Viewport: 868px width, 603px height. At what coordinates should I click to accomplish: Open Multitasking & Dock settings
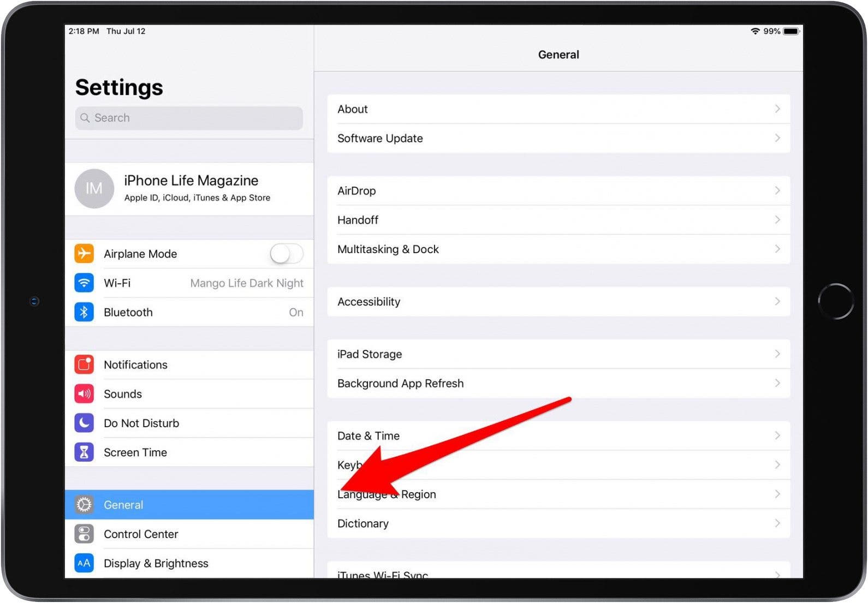558,249
